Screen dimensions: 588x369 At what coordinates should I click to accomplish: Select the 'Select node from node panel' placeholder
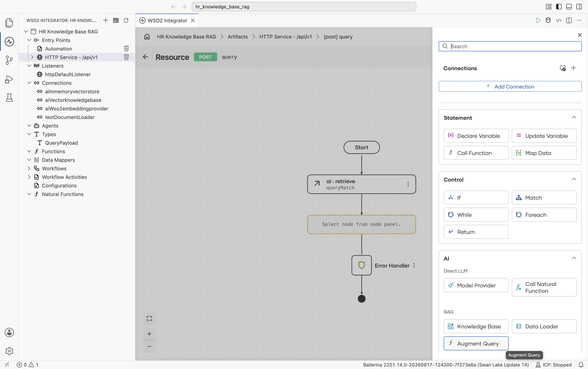click(361, 224)
